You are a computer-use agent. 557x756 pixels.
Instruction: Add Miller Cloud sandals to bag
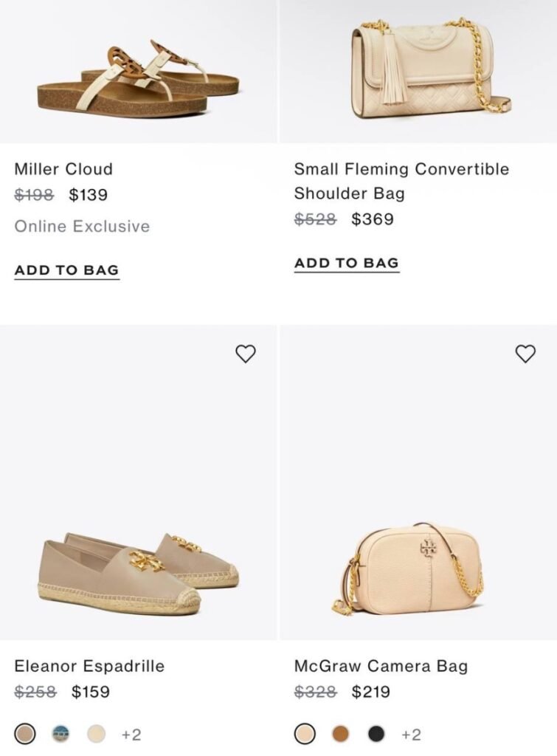pos(66,270)
